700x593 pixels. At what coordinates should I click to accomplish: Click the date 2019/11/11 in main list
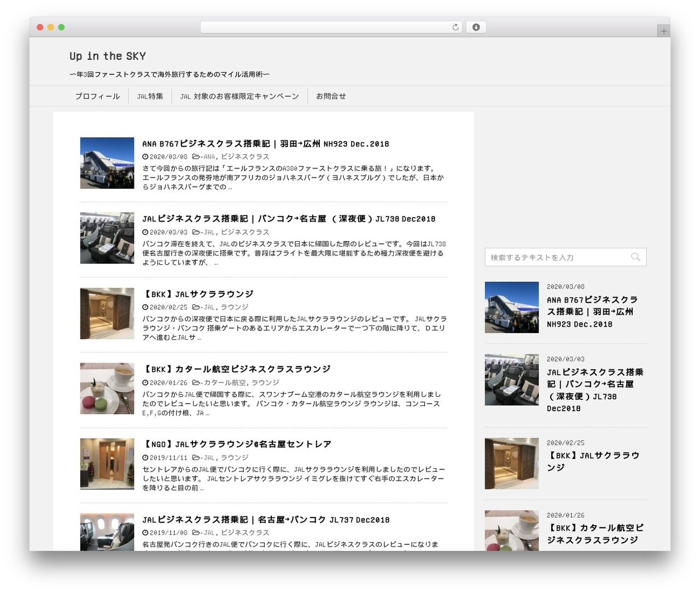168,458
